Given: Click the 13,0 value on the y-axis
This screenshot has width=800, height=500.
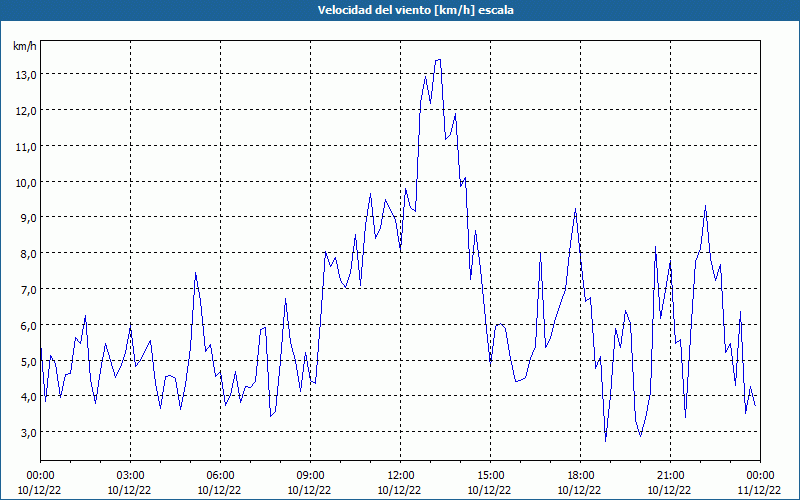Looking at the screenshot, I should [x=26, y=74].
